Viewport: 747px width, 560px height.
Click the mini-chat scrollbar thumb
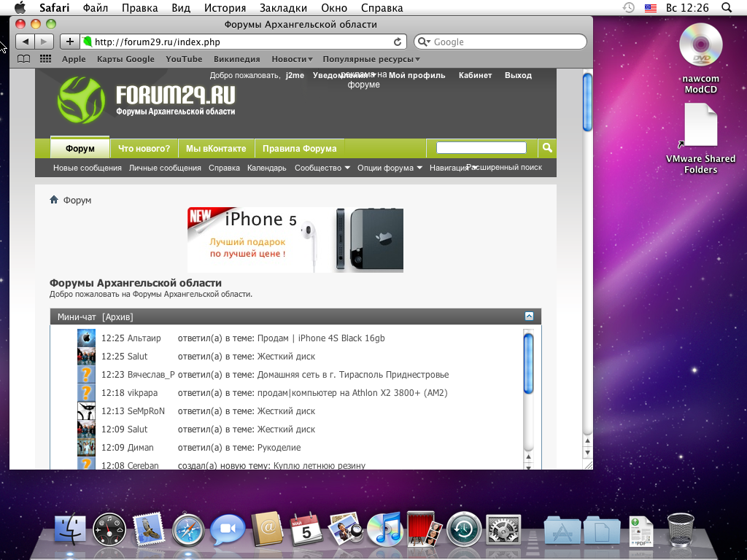click(x=528, y=363)
